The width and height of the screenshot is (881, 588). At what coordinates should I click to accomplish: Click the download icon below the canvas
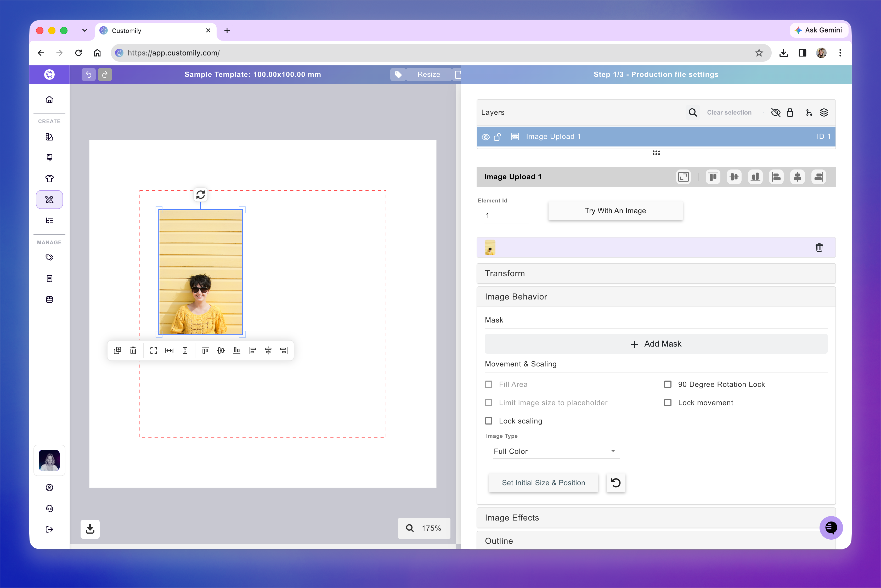[90, 529]
